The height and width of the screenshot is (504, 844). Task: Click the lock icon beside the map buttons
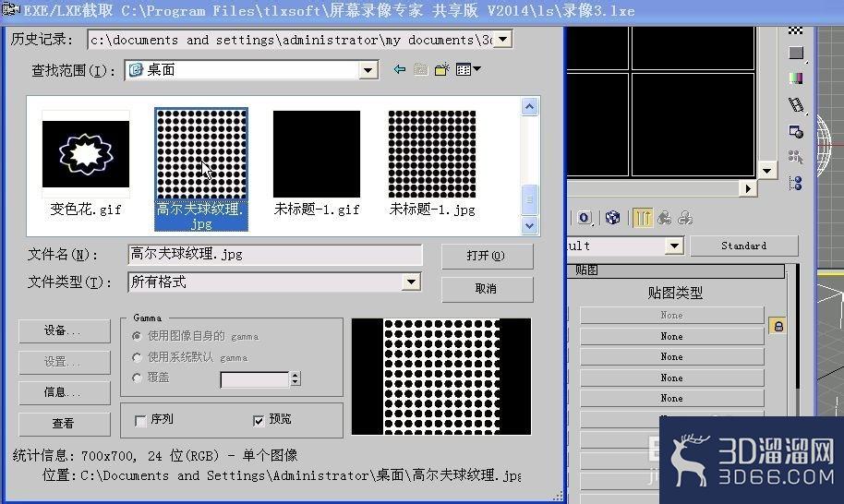[778, 326]
